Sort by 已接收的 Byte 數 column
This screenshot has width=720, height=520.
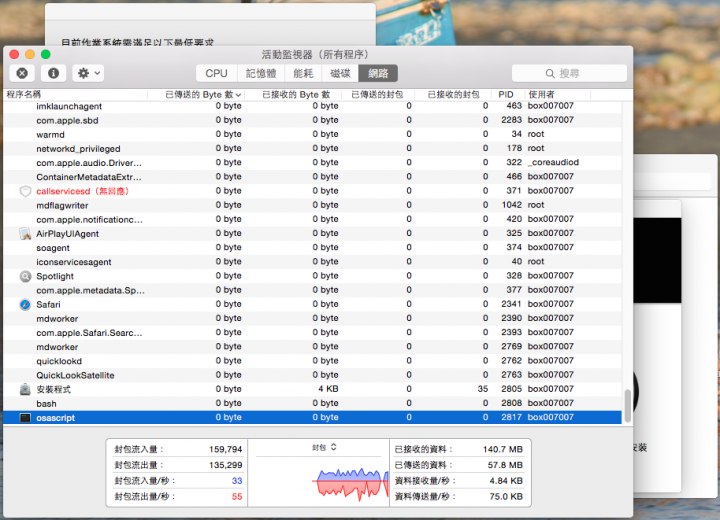(294, 95)
